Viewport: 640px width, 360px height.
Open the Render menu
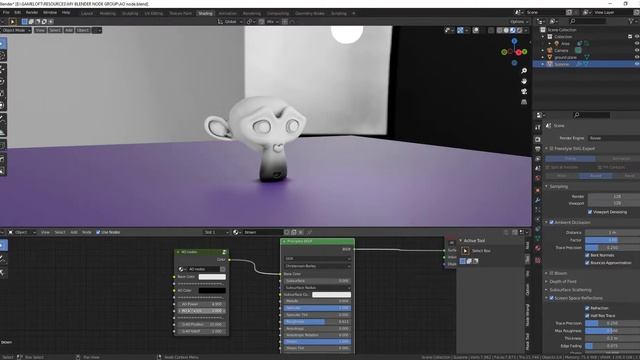coord(32,13)
